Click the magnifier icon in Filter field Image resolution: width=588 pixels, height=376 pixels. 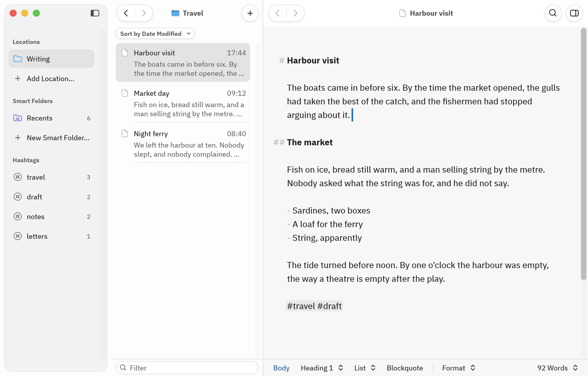pyautogui.click(x=123, y=367)
